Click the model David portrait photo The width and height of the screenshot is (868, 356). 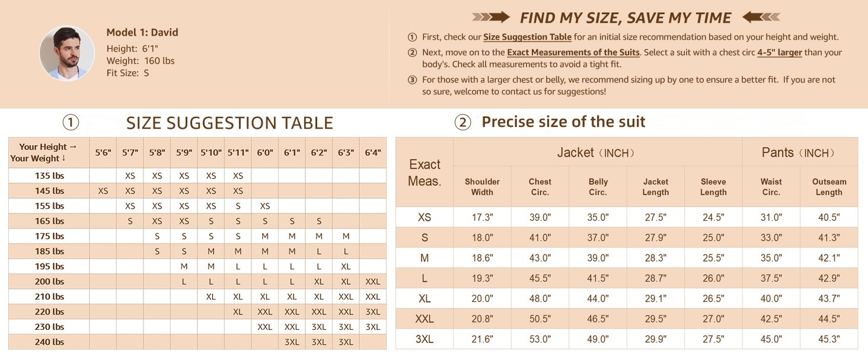coord(67,53)
